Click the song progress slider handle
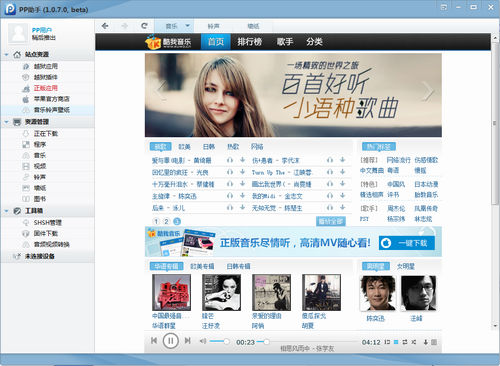Viewport: 500px width, 366px height. [266, 342]
